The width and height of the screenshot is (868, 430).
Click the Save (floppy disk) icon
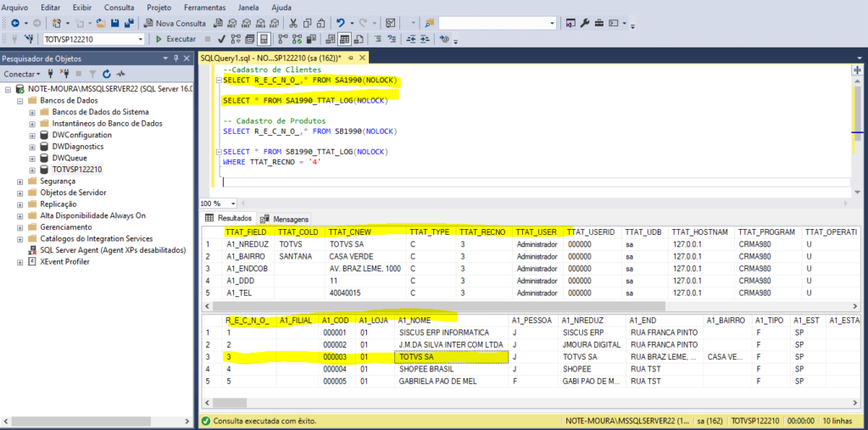pyautogui.click(x=116, y=23)
